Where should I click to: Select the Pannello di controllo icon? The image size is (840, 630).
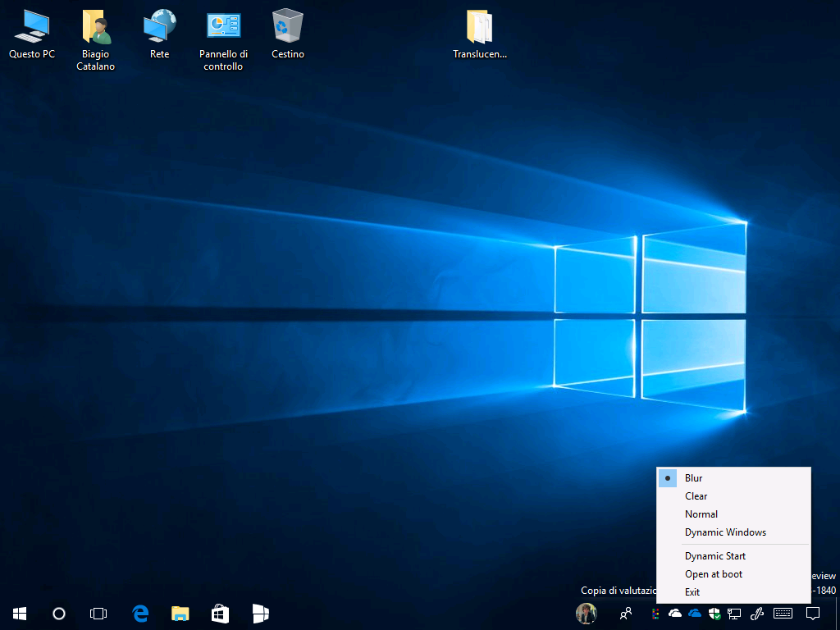point(223,39)
